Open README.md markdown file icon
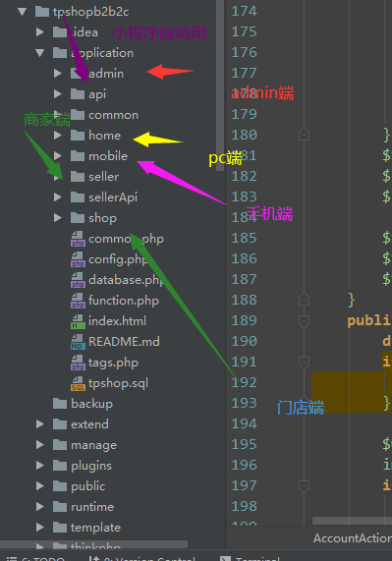392x561 pixels. [78, 342]
